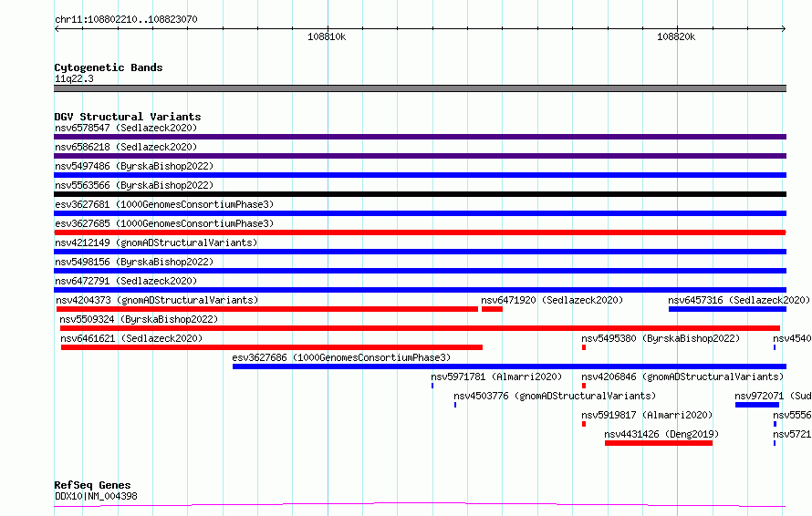Click the small red nsv5495380 marker
This screenshot has width=812, height=516.
click(x=584, y=347)
